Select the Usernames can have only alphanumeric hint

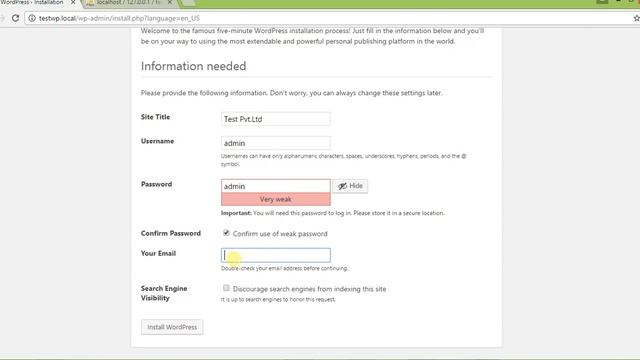coord(343,160)
